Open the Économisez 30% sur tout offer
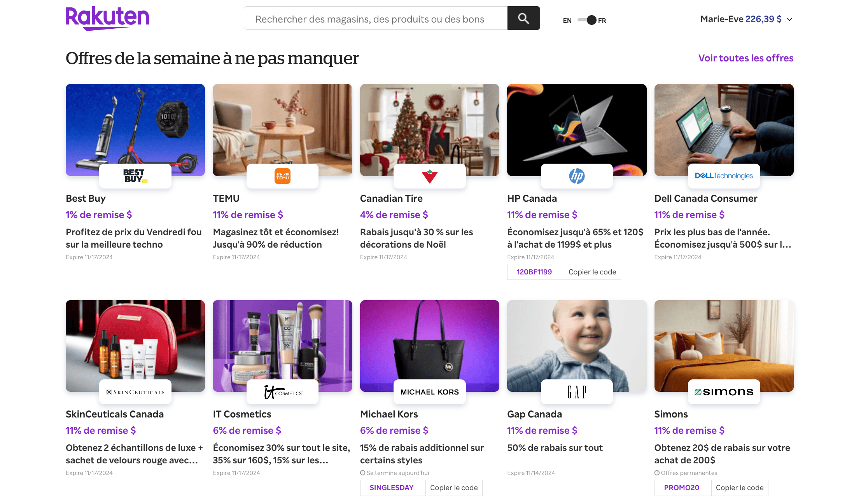This screenshot has width=868, height=503. [x=282, y=454]
